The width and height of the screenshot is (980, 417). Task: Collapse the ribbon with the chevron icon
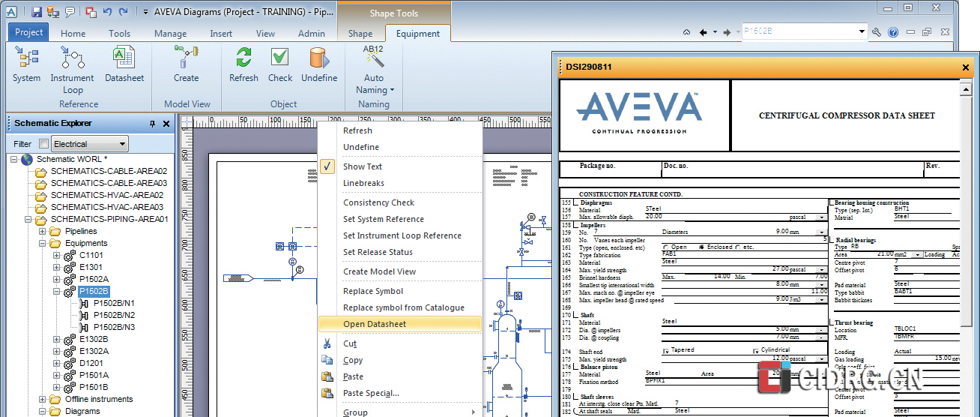(x=686, y=32)
